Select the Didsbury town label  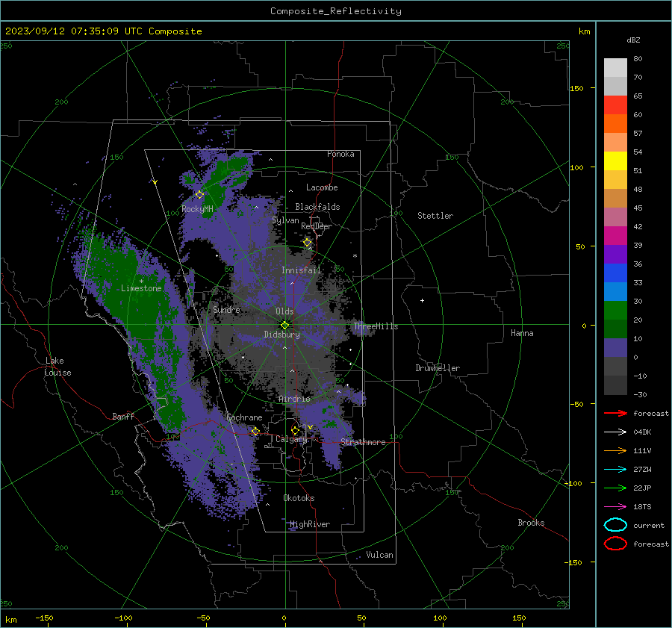[281, 335]
